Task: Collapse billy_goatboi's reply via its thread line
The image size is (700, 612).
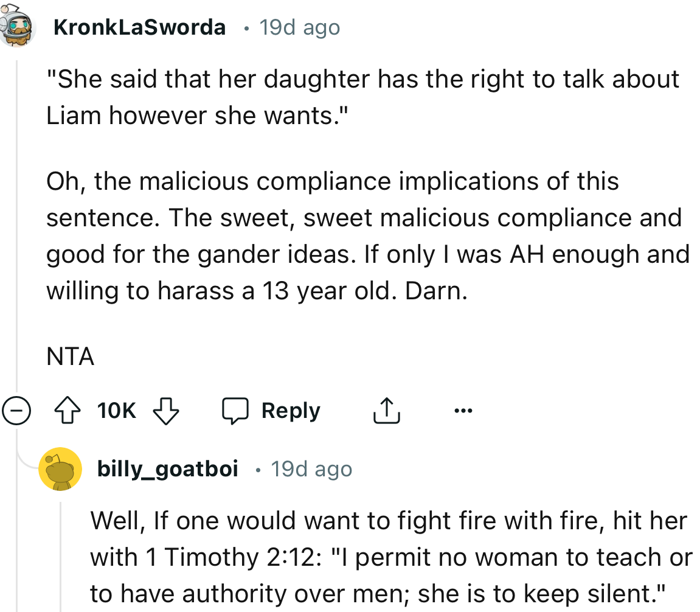Action: [x=60, y=554]
